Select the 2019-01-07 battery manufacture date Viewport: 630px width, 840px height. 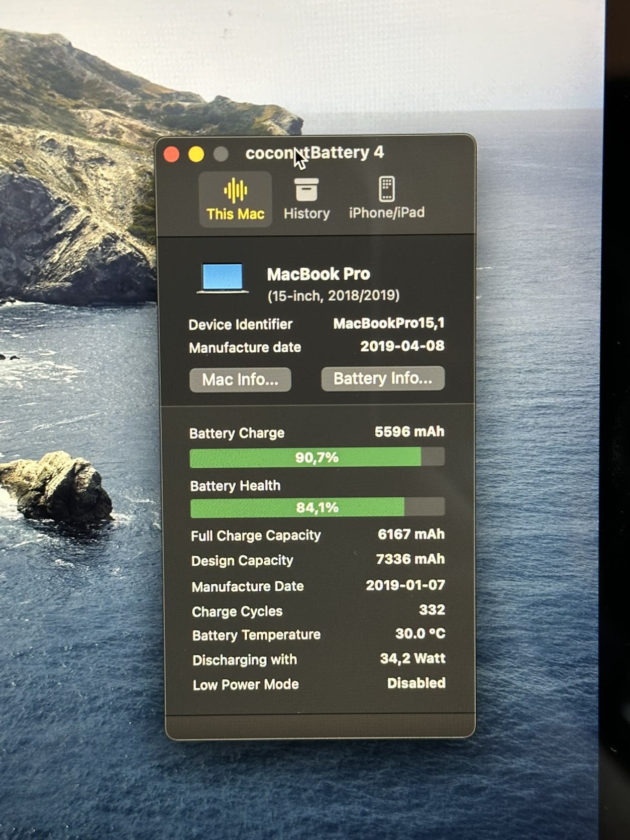[x=405, y=585]
